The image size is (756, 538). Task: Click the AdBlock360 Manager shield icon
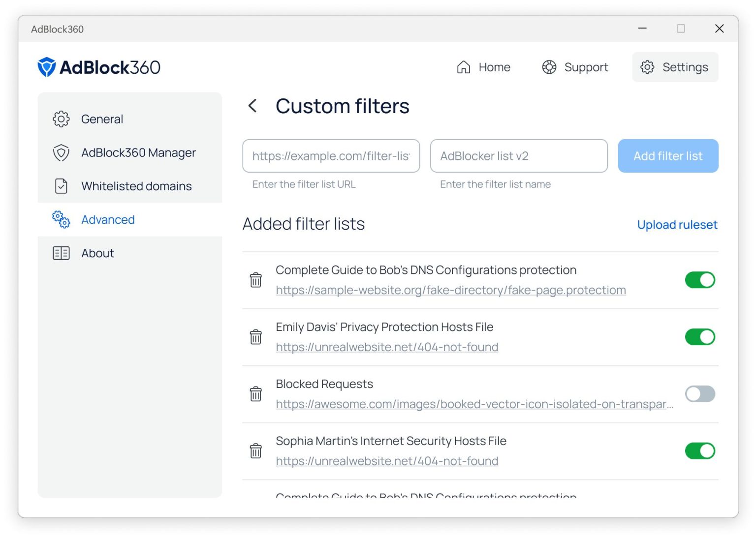click(x=61, y=152)
